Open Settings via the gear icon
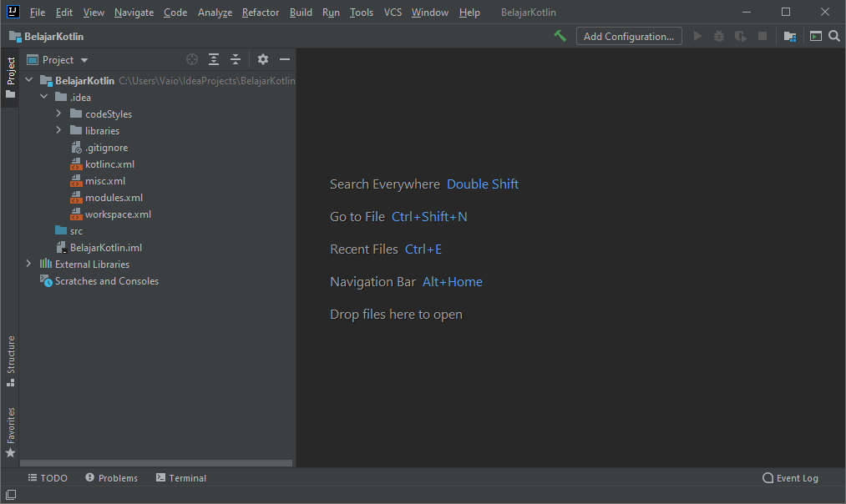 tap(263, 59)
